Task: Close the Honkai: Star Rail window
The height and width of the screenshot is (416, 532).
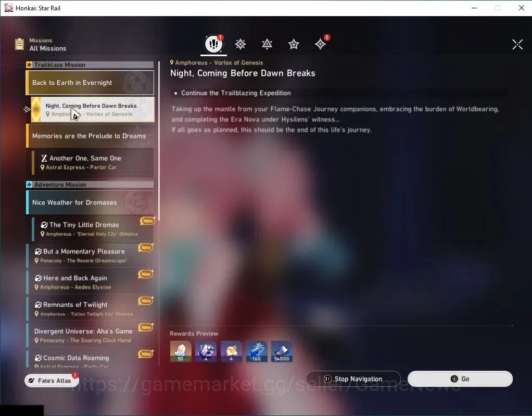Action: [522, 8]
